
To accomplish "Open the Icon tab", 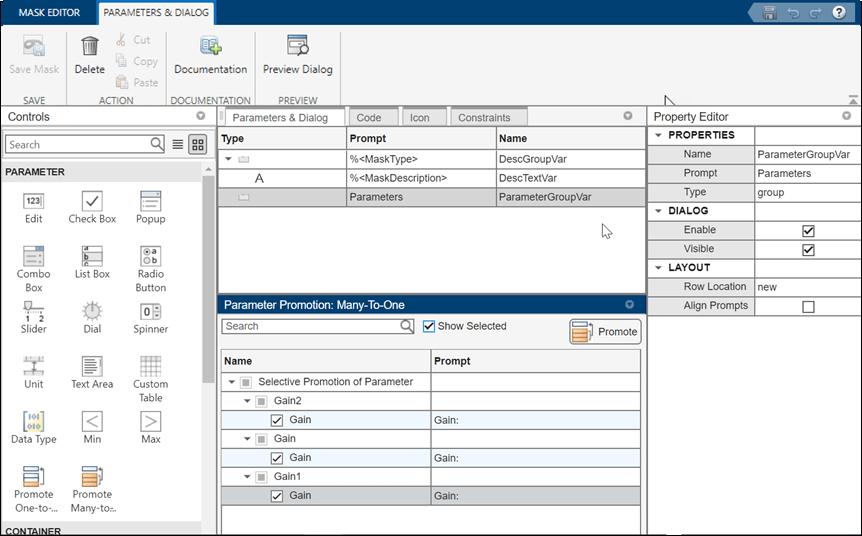I will click(420, 117).
